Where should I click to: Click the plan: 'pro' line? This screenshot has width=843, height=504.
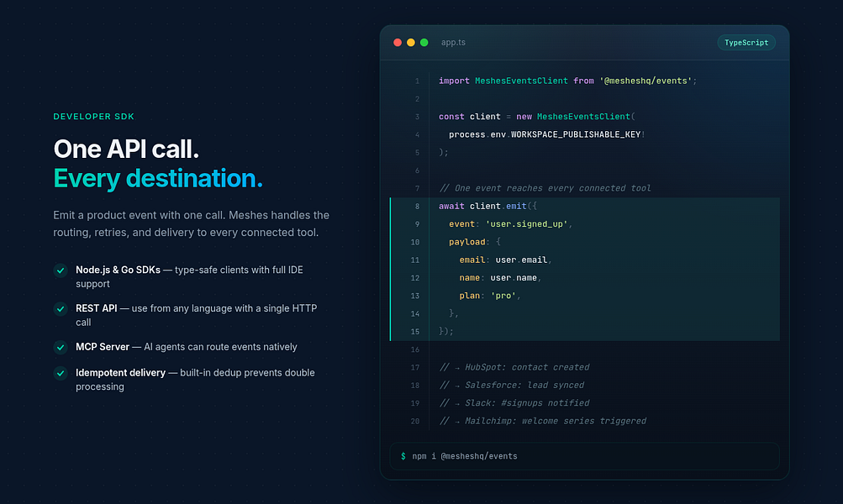(490, 296)
